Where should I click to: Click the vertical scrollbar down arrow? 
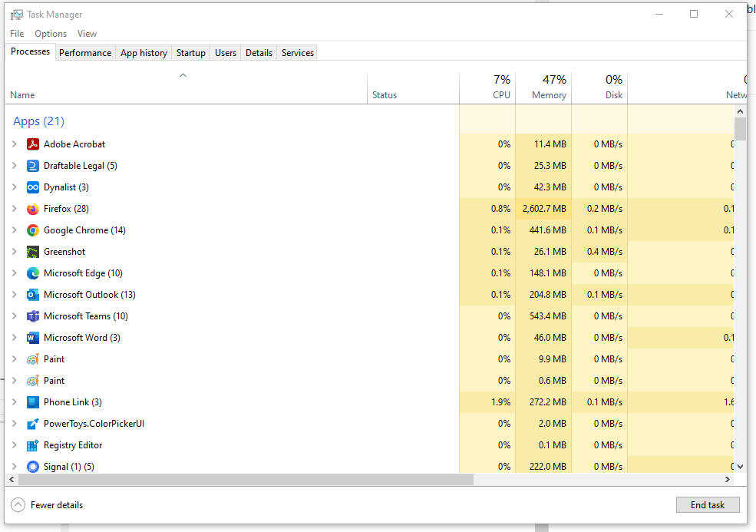pos(741,467)
